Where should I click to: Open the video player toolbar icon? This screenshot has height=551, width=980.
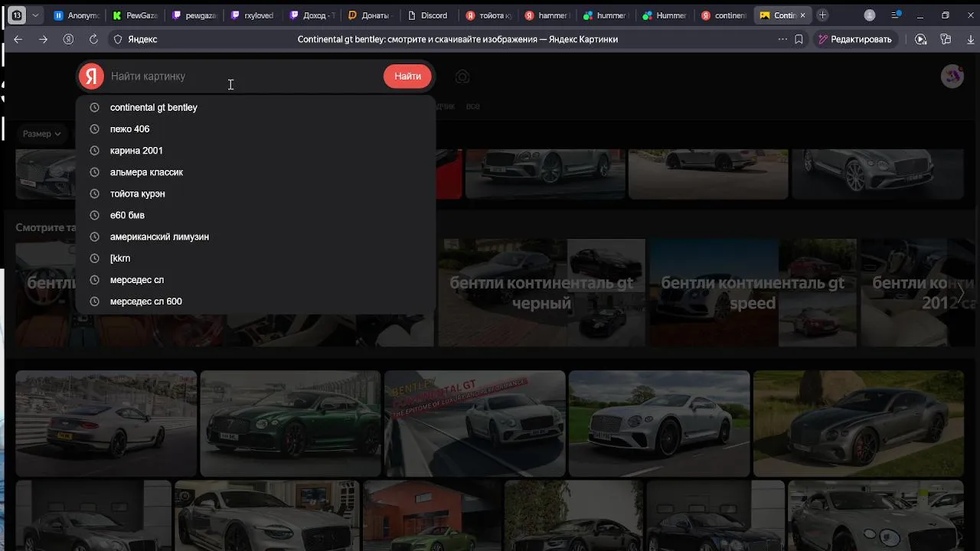[921, 39]
